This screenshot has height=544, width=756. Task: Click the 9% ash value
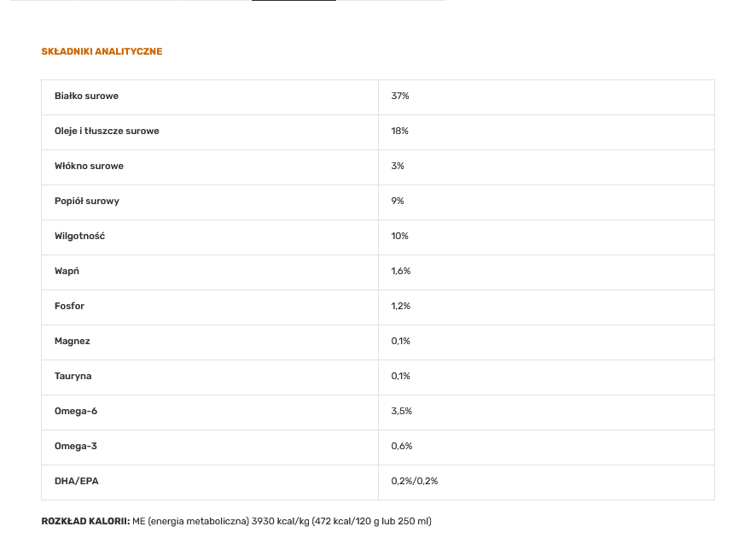pyautogui.click(x=398, y=202)
